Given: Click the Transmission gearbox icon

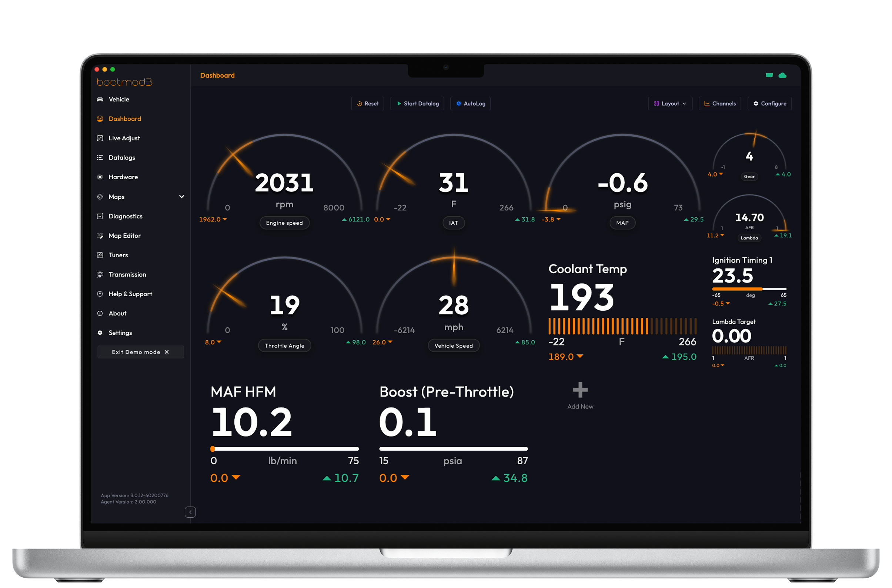Looking at the screenshot, I should click(100, 275).
